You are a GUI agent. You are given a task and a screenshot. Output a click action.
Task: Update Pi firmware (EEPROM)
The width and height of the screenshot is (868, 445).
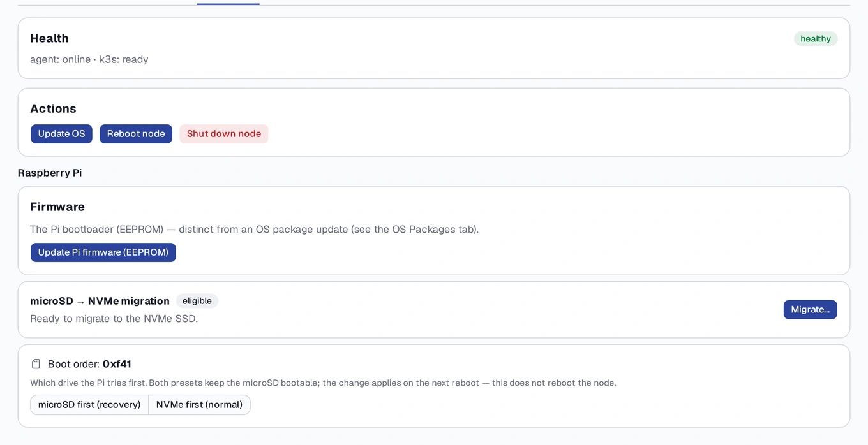tap(103, 252)
